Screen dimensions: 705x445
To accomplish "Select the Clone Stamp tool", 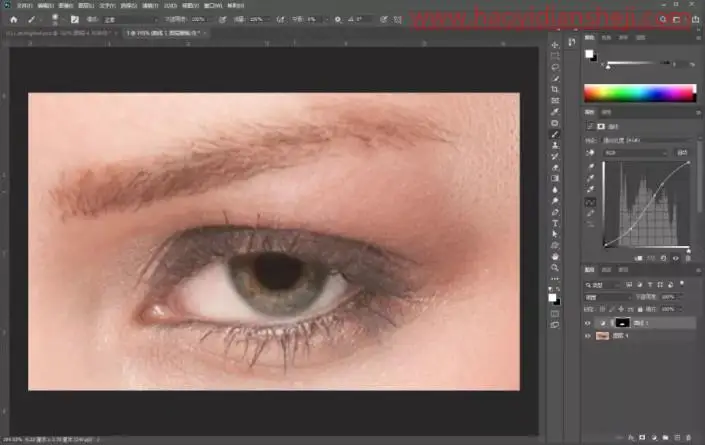I will (555, 145).
